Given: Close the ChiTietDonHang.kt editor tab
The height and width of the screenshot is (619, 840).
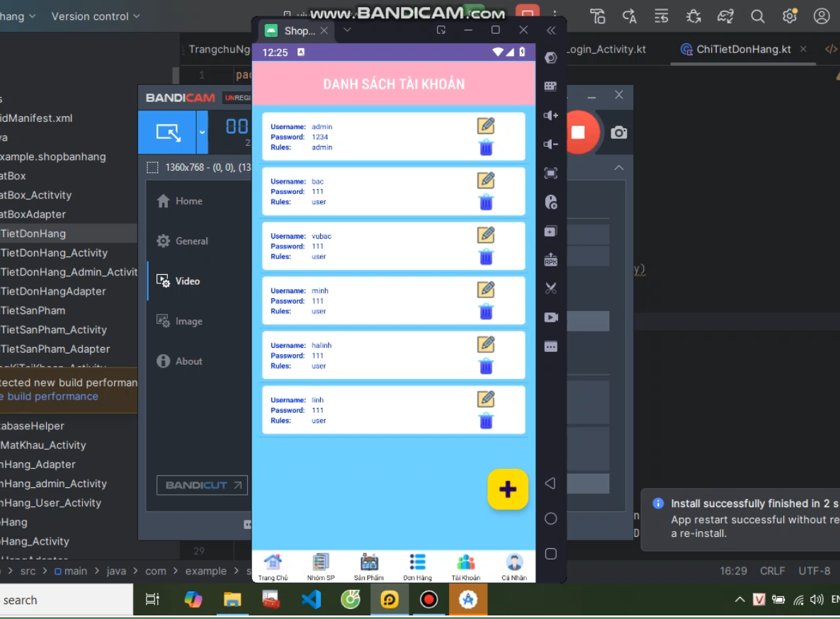Looking at the screenshot, I should pyautogui.click(x=803, y=50).
